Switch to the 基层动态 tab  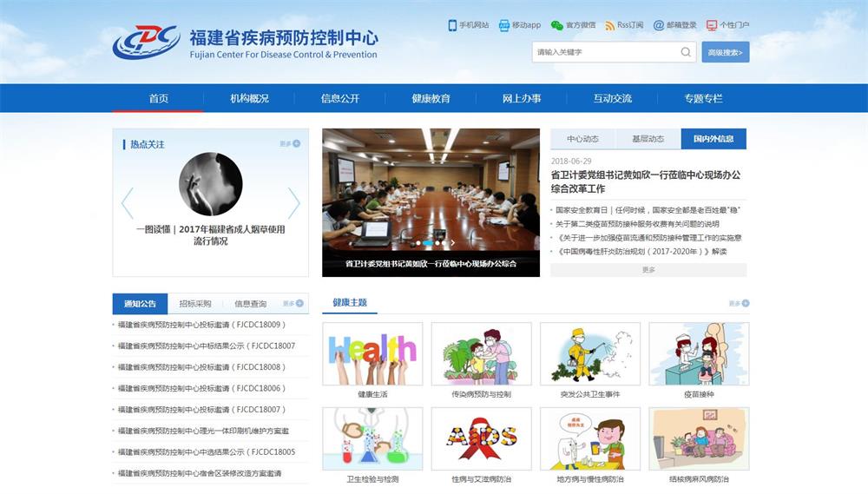648,139
